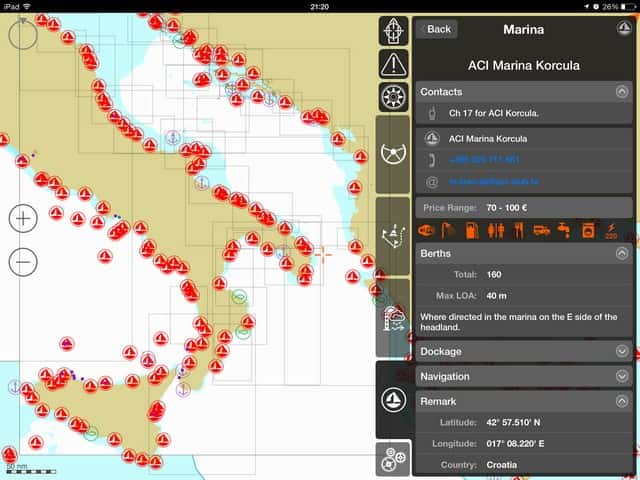Open the lighthouse weather and tides tab

coord(393,318)
